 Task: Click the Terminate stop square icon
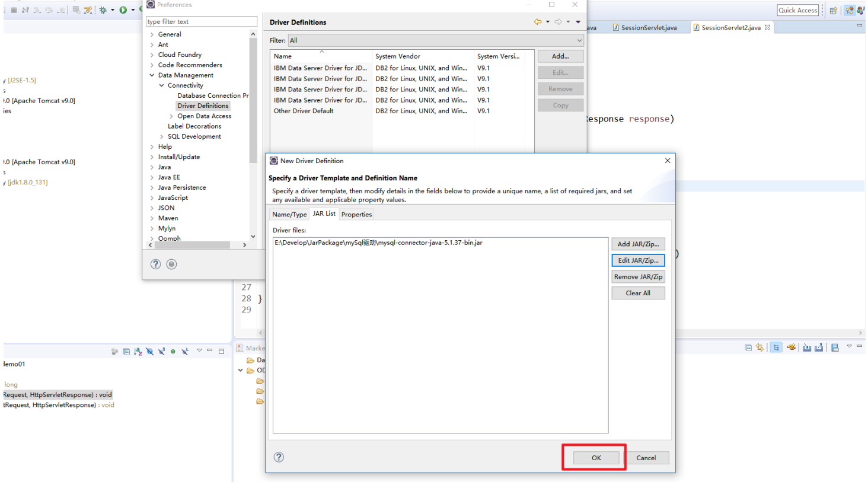tap(14, 10)
